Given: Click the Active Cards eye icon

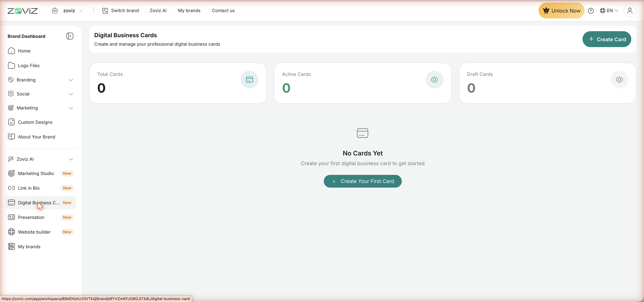Looking at the screenshot, I should click(x=434, y=80).
